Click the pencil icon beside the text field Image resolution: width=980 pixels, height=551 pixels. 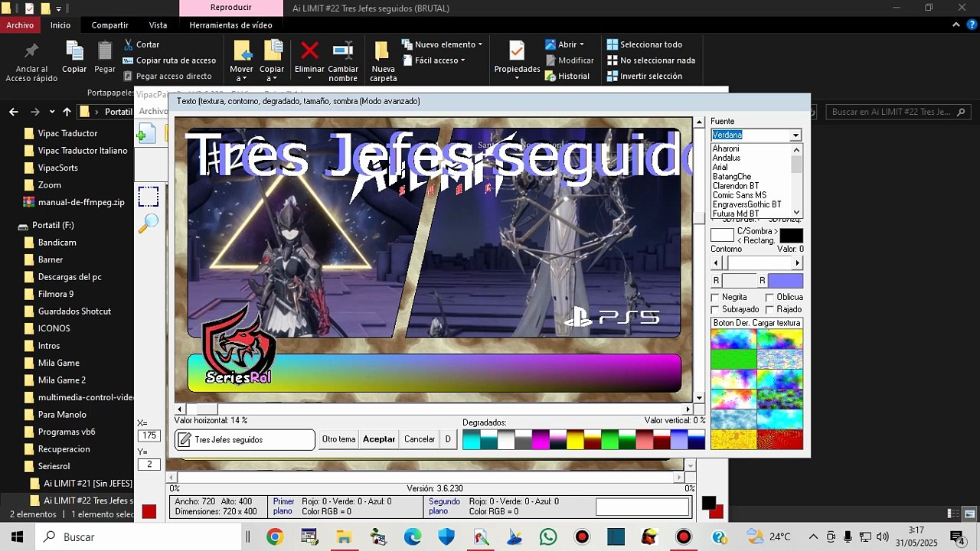click(185, 440)
